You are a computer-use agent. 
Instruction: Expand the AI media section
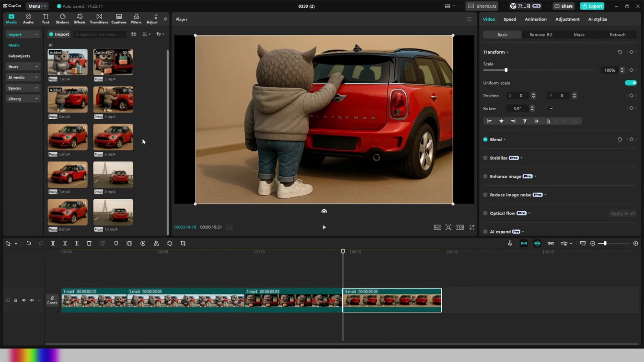(x=23, y=77)
